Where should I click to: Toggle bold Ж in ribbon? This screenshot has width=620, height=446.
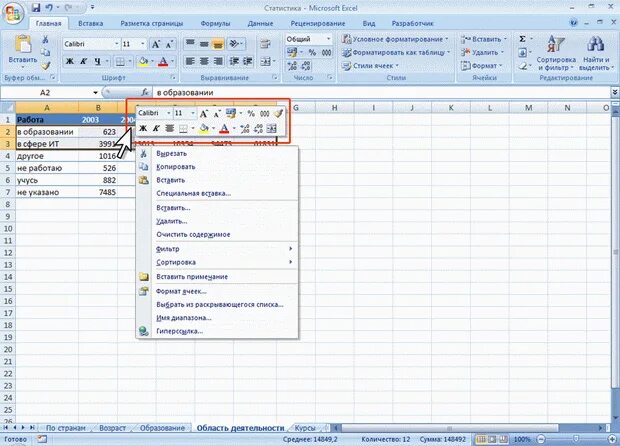click(x=70, y=61)
